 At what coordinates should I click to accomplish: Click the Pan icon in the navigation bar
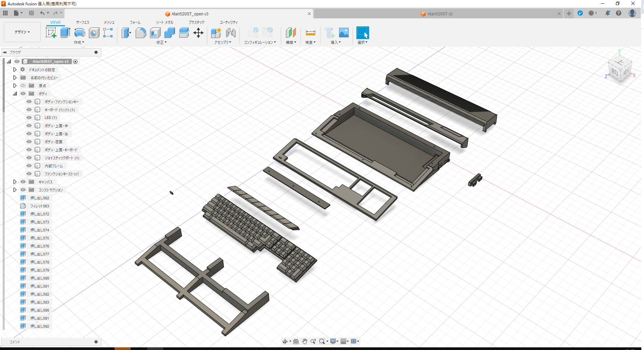click(x=304, y=341)
